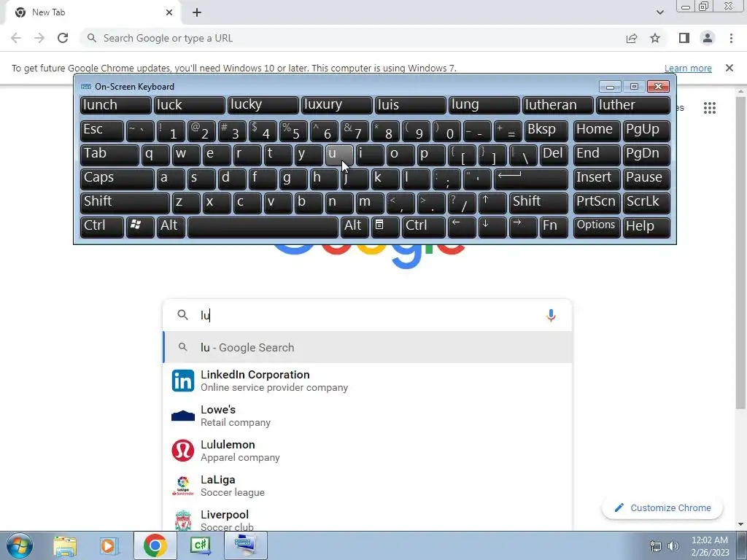
Task: Pick the 'luther' word prediction
Action: 632,105
